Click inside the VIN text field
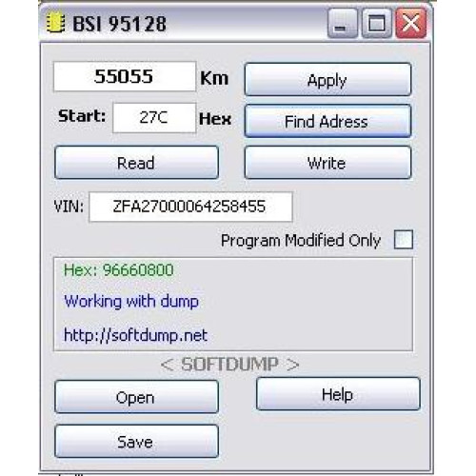This screenshot has height=476, width=476. point(190,207)
